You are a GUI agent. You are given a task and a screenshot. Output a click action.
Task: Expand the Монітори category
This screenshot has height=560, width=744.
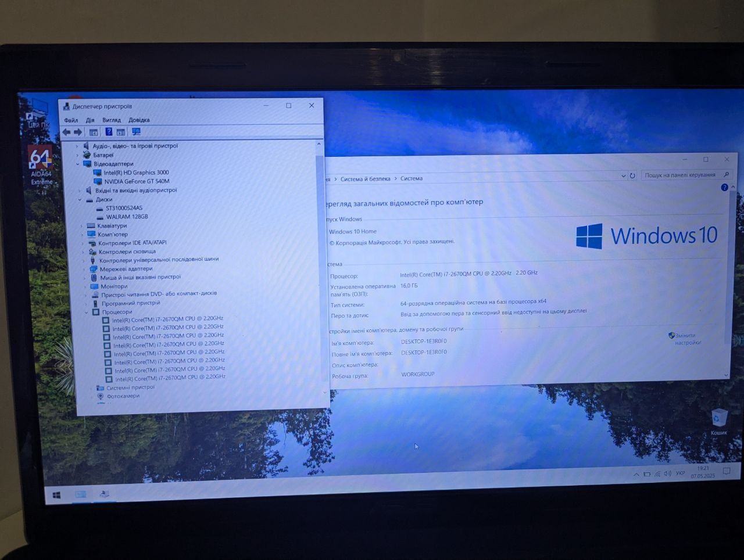85,286
